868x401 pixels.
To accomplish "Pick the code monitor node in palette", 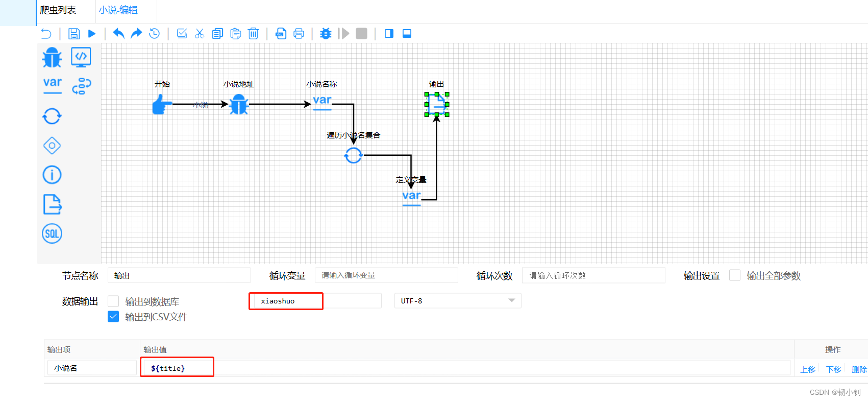I will tap(81, 57).
